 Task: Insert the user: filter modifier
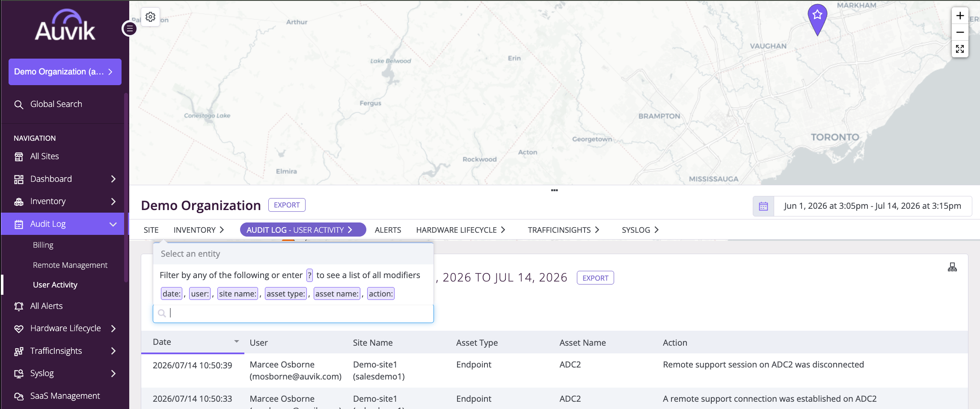[200, 293]
